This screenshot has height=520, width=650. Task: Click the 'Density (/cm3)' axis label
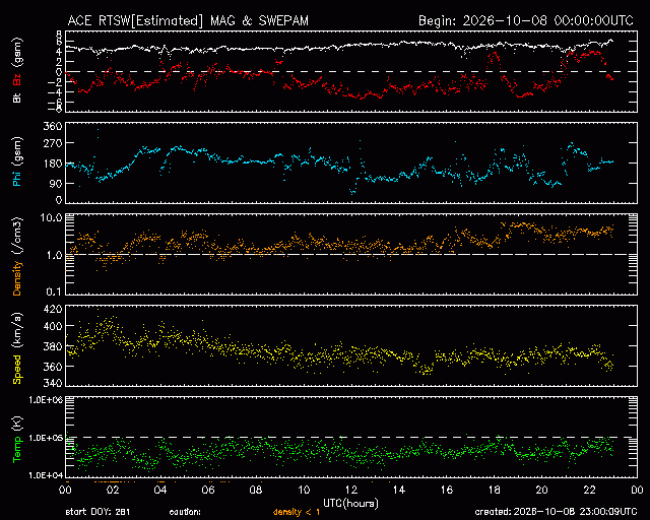coord(17,256)
